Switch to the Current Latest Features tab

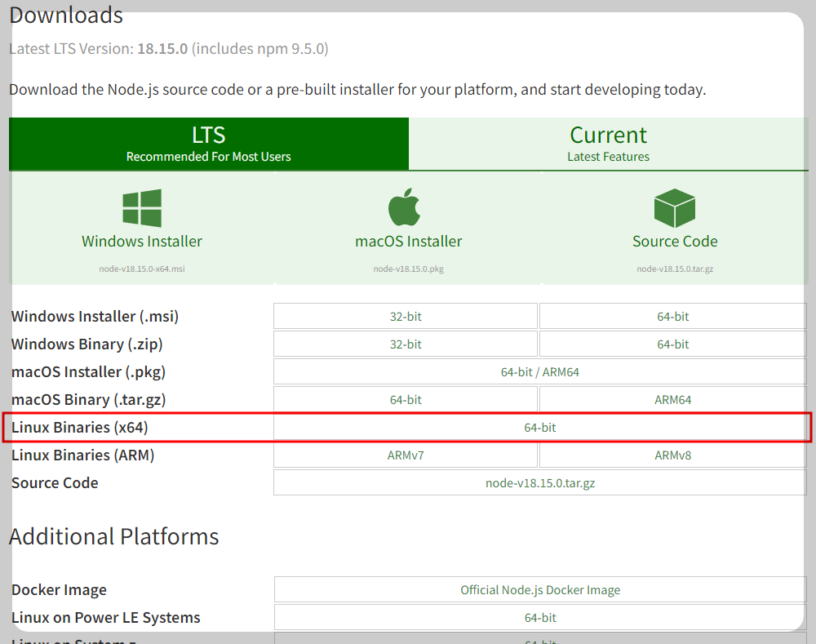(x=609, y=144)
